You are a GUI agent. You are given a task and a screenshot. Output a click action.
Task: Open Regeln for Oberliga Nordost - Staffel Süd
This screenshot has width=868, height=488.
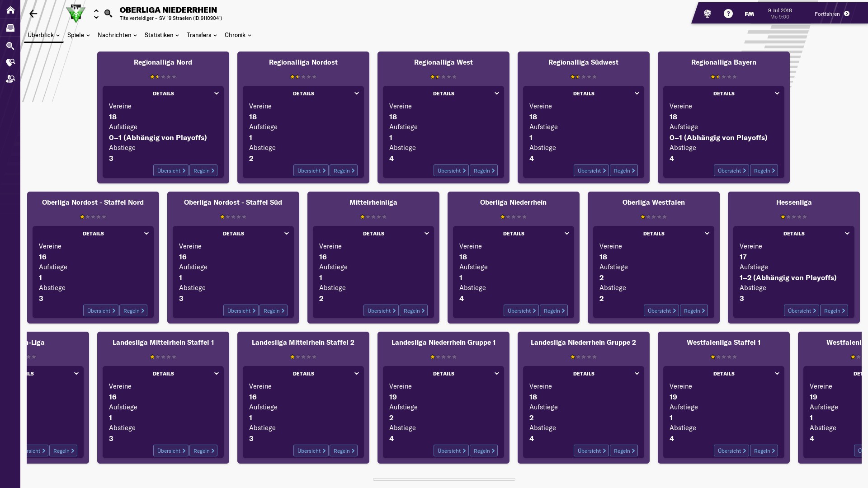coord(274,311)
